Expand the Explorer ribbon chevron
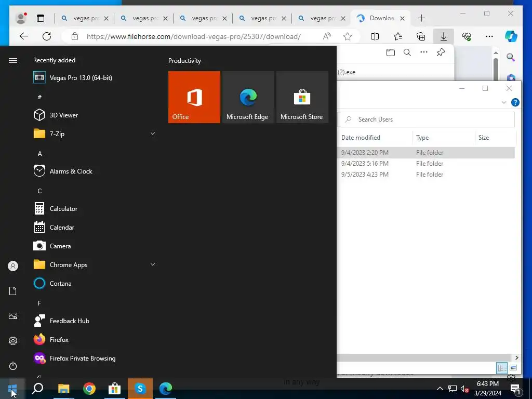Image resolution: width=532 pixels, height=399 pixels. [504, 102]
